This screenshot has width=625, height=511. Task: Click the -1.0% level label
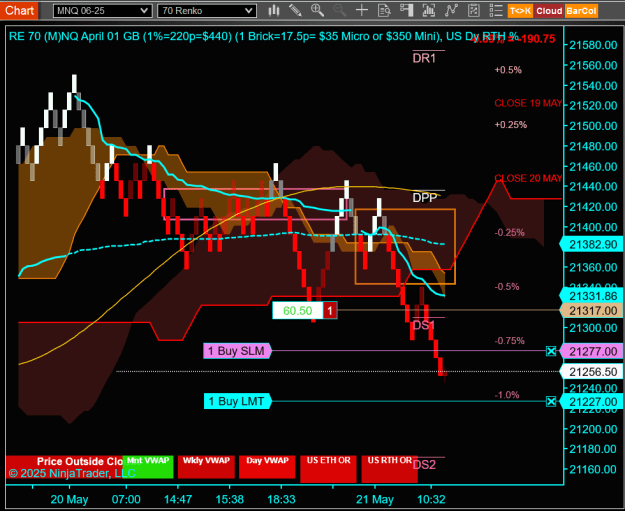coord(507,395)
